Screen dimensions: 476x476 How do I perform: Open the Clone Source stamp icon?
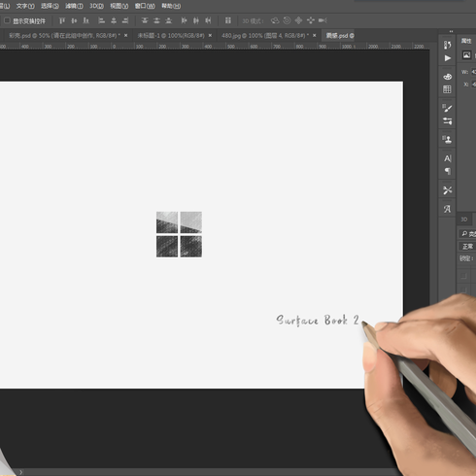click(x=447, y=140)
